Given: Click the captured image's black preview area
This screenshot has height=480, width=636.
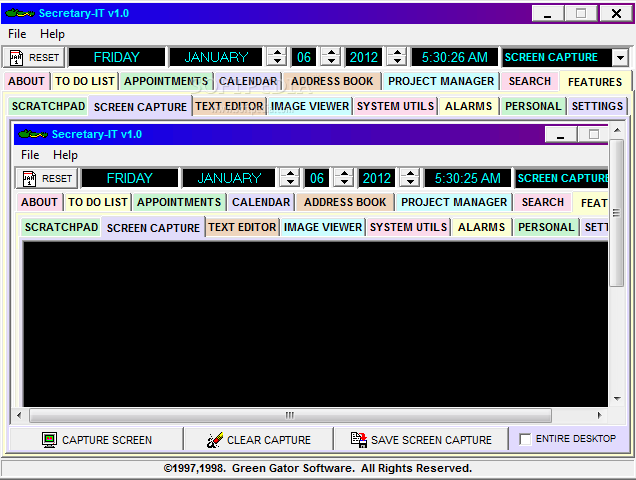Looking at the screenshot, I should click(316, 324).
